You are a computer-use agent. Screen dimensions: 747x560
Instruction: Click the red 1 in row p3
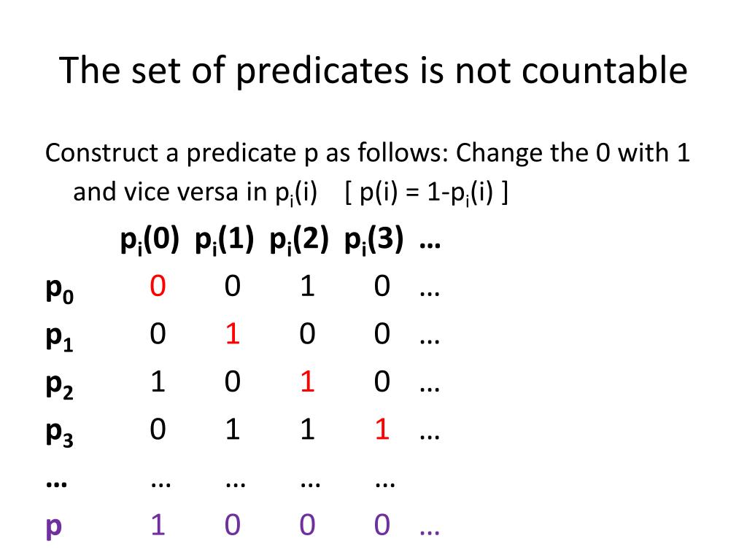382,429
